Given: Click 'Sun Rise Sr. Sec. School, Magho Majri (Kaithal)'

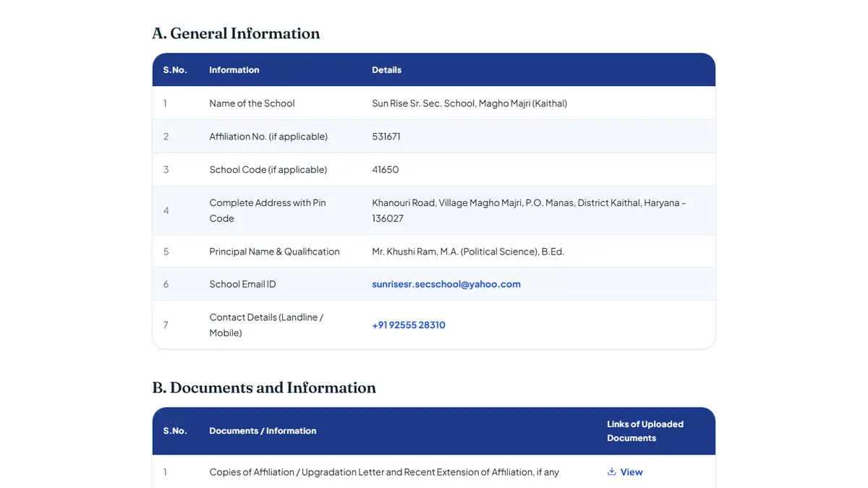Looking at the screenshot, I should 469,103.
